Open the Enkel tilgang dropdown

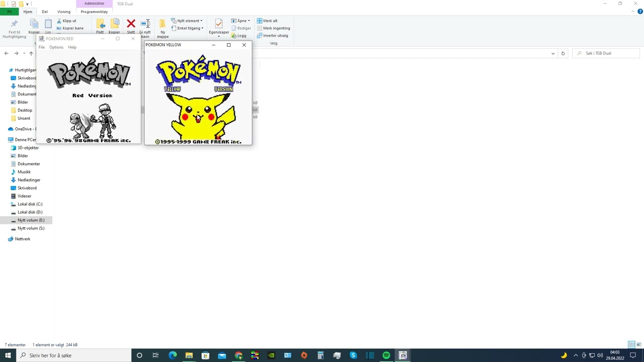tap(187, 28)
